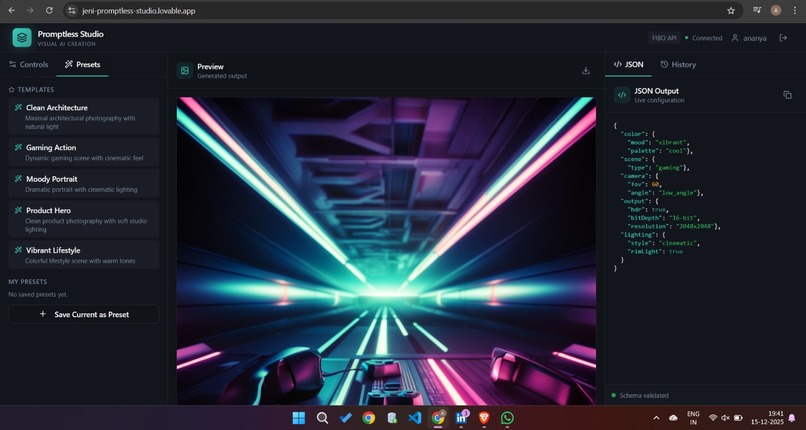Bookmark this page with the star icon
The image size is (806, 430).
point(731,10)
